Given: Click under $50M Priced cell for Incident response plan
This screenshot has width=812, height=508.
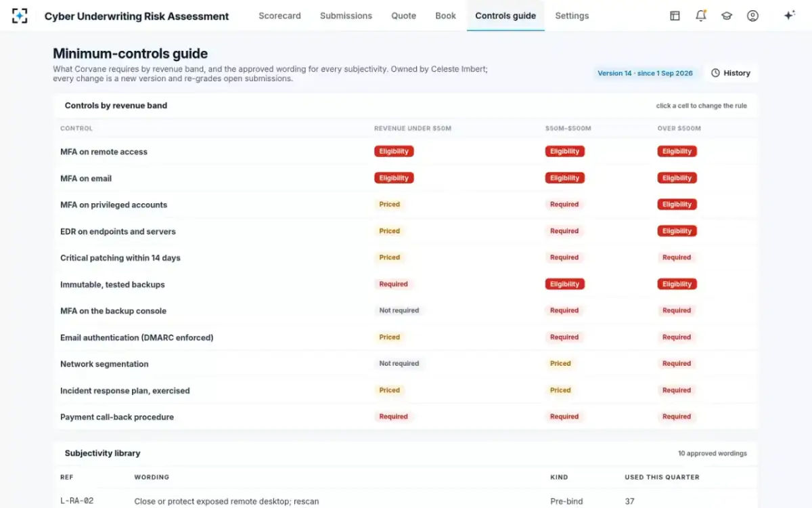Looking at the screenshot, I should coord(390,390).
